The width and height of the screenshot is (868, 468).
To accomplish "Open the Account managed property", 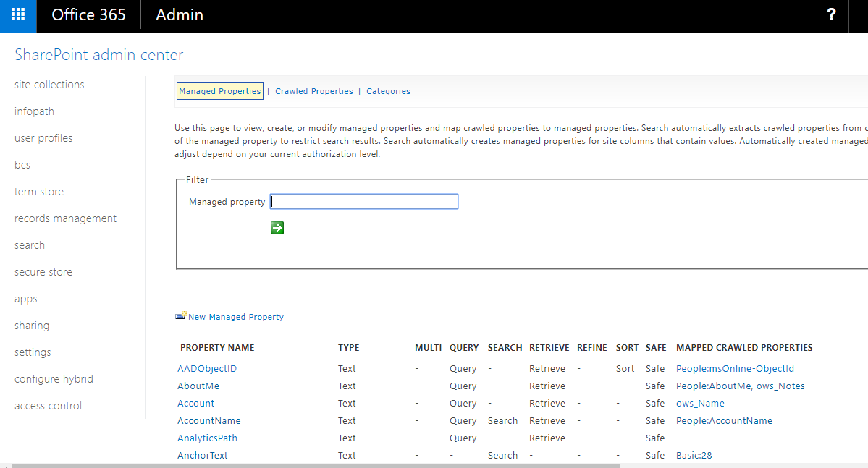I will click(x=195, y=404).
